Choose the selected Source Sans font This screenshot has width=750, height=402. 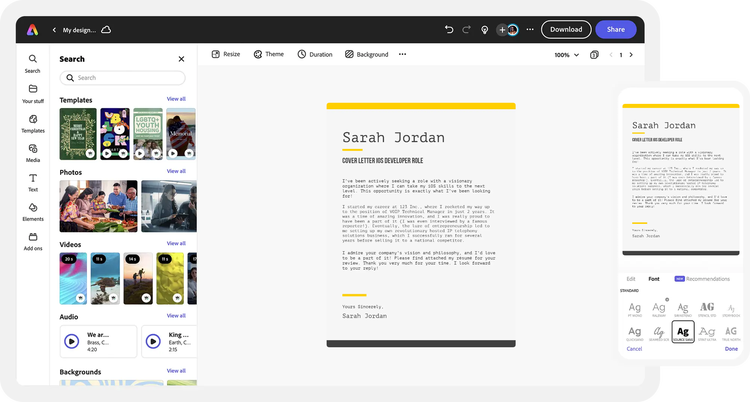(683, 332)
